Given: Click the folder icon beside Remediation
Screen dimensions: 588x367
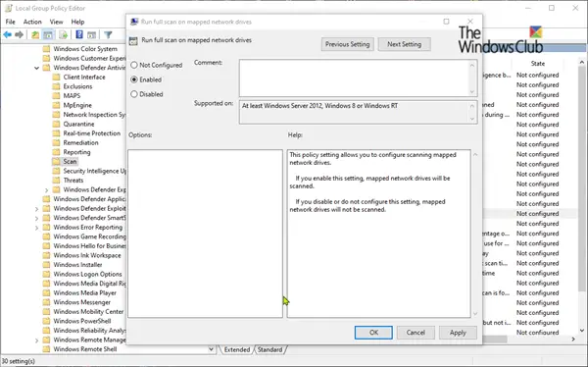Looking at the screenshot, I should point(56,142).
